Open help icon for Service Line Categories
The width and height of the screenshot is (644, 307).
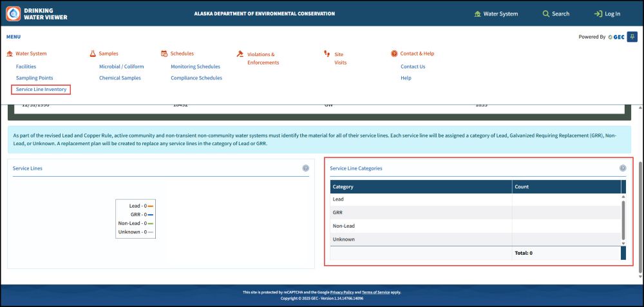click(623, 168)
